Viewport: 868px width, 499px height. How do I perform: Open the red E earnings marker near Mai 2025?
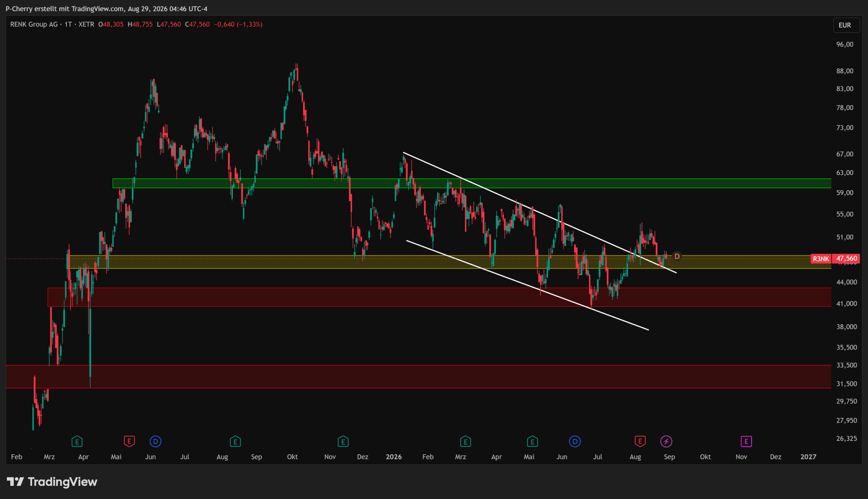(x=129, y=441)
